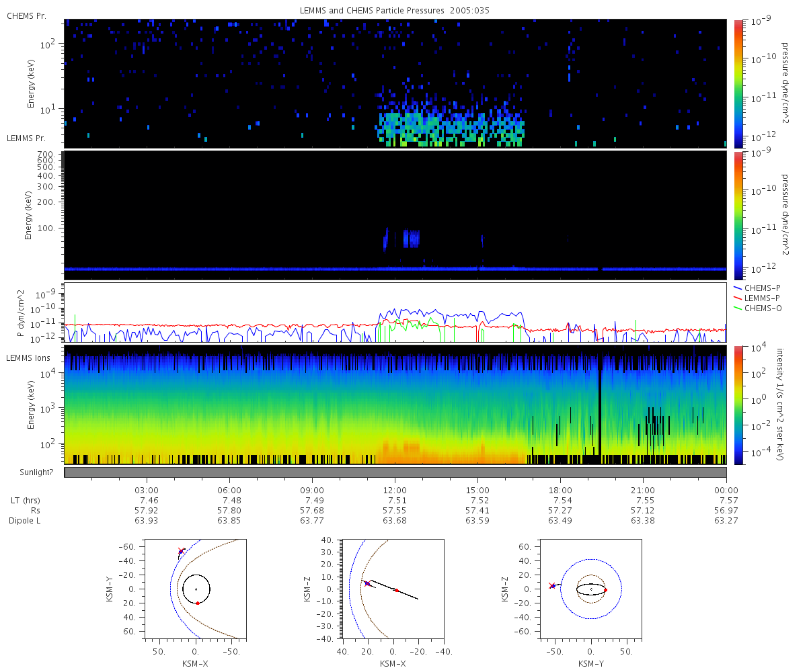This screenshot has width=807, height=672.
Task: Select the "LEMMS Pr." panel label
Action: tap(26, 138)
